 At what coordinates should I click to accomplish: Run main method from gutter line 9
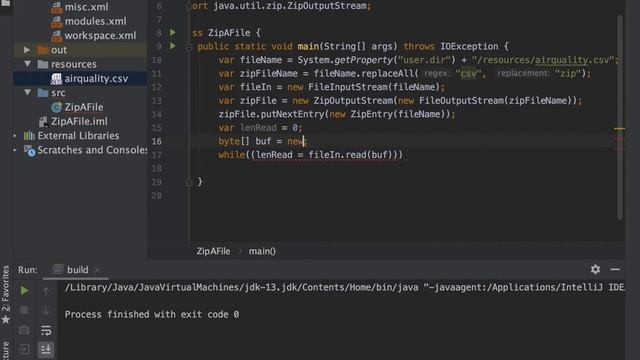click(x=173, y=46)
